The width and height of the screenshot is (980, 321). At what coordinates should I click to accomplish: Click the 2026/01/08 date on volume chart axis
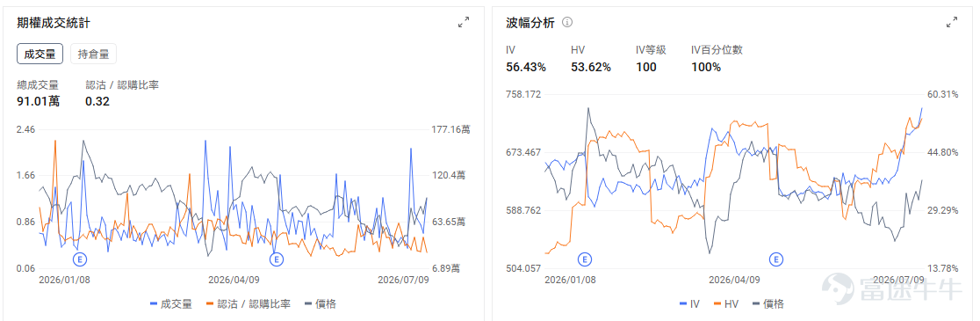click(x=64, y=280)
